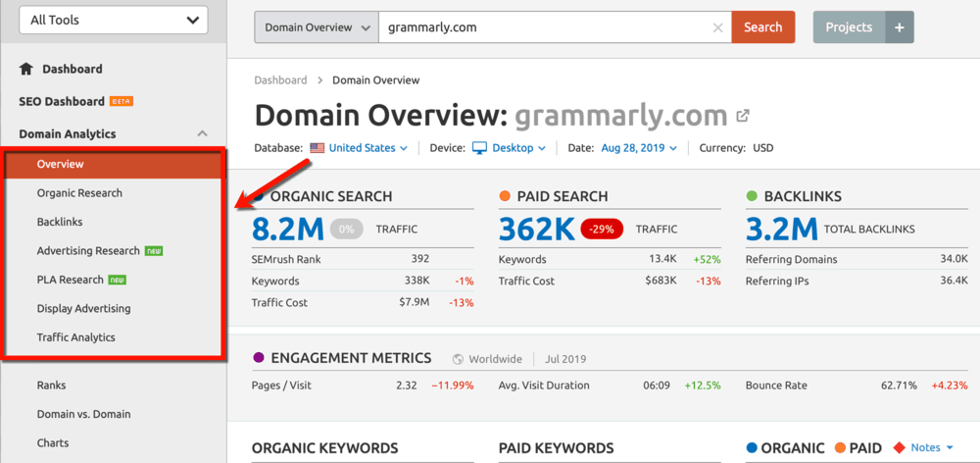
Task: Click the Dashboard breadcrumb link
Action: click(x=280, y=80)
